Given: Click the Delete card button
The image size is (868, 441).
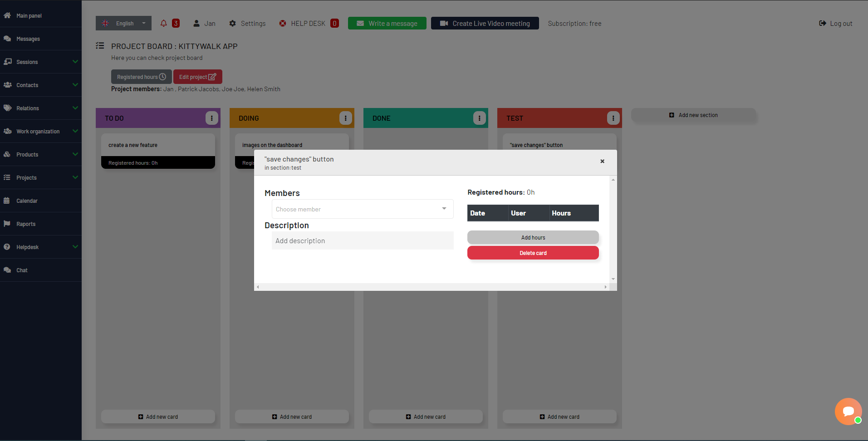Looking at the screenshot, I should [533, 253].
